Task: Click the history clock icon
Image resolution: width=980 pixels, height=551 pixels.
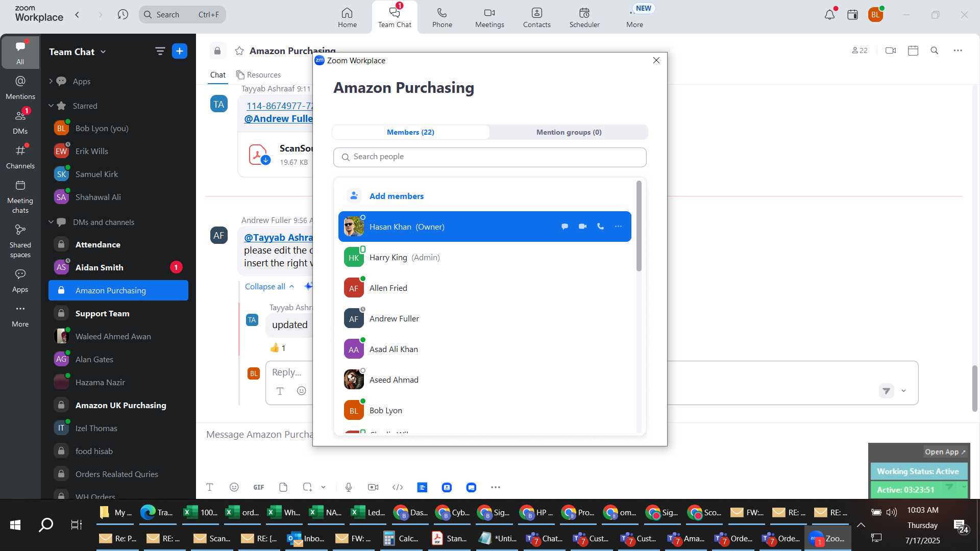Action: coord(122,14)
